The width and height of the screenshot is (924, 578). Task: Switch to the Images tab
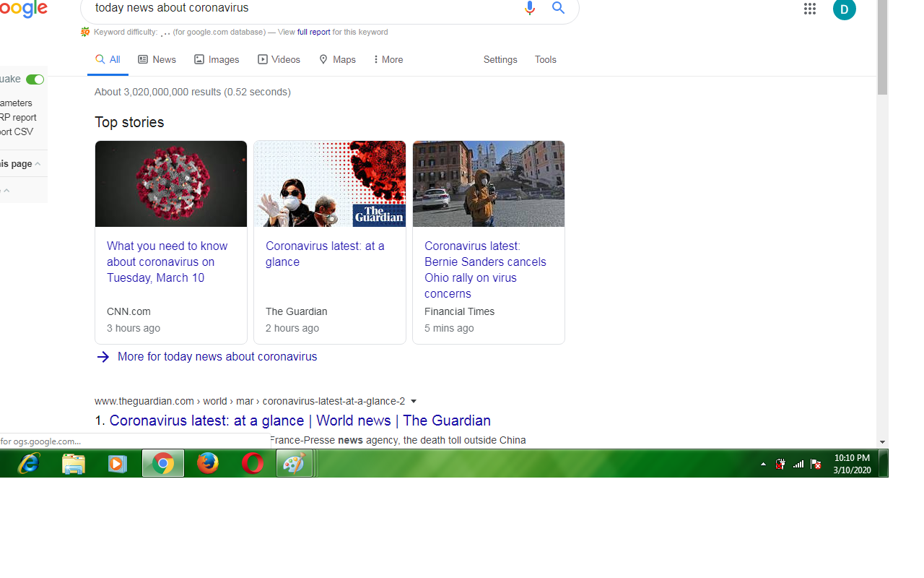[x=217, y=59]
